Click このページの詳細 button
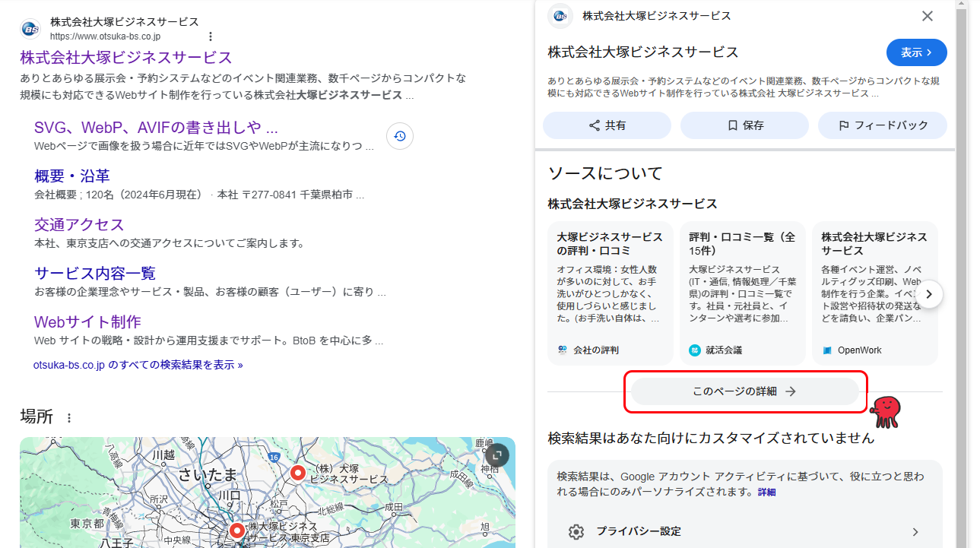The image size is (980, 548). (x=745, y=391)
